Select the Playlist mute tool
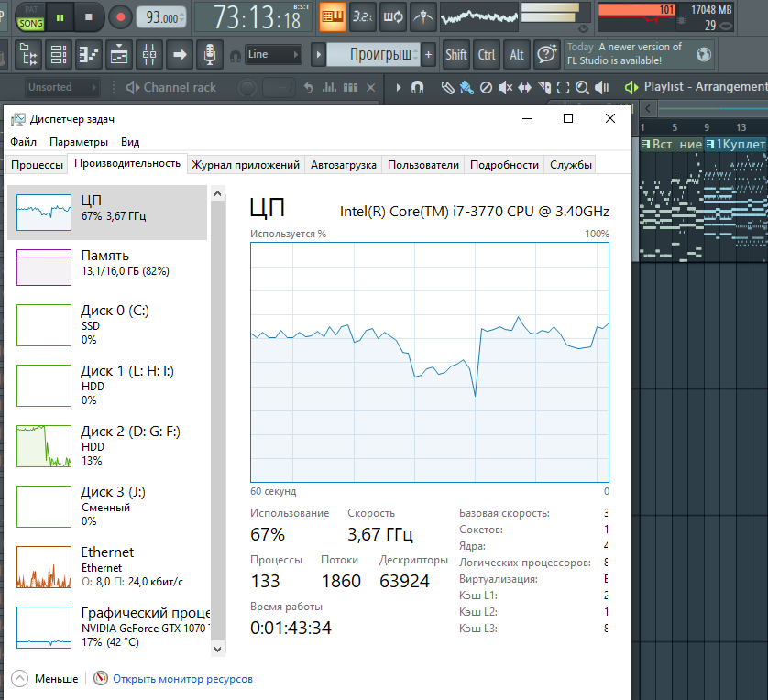Viewport: 768px width, 700px height. (505, 88)
